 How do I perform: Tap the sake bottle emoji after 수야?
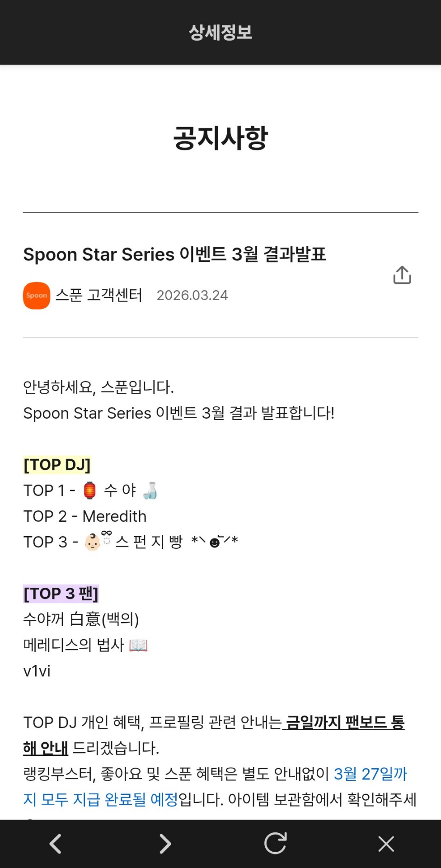150,491
